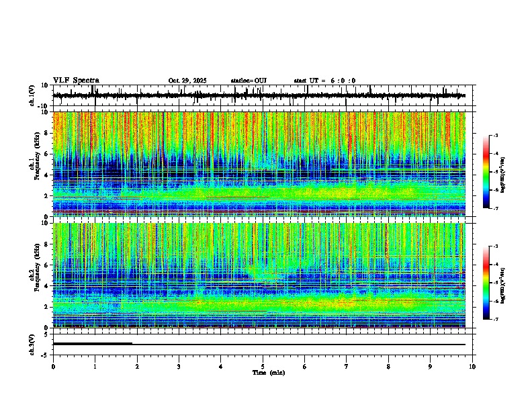
Task: Click the ch.1 colorbar log(PSD) label
Action: coord(502,175)
